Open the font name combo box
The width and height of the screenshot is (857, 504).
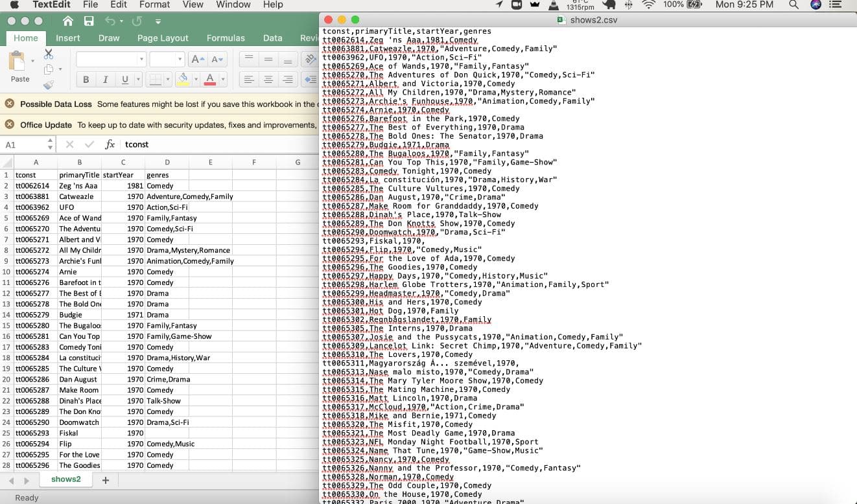(111, 59)
